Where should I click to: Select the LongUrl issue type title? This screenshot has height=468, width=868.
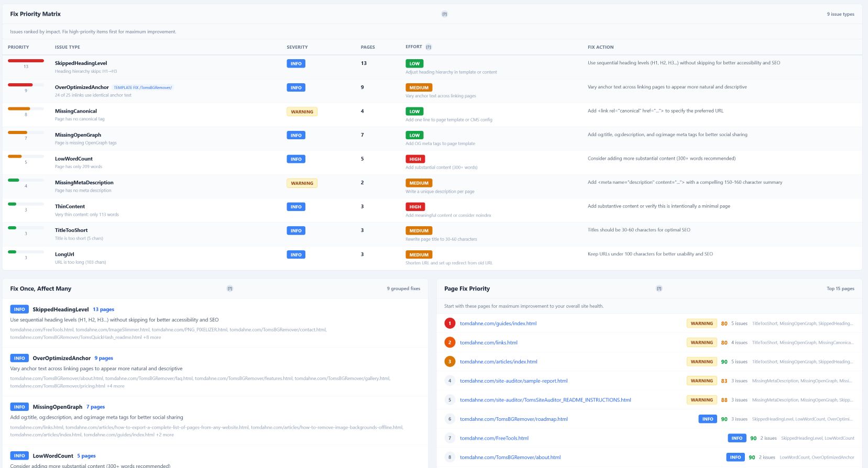click(x=64, y=254)
